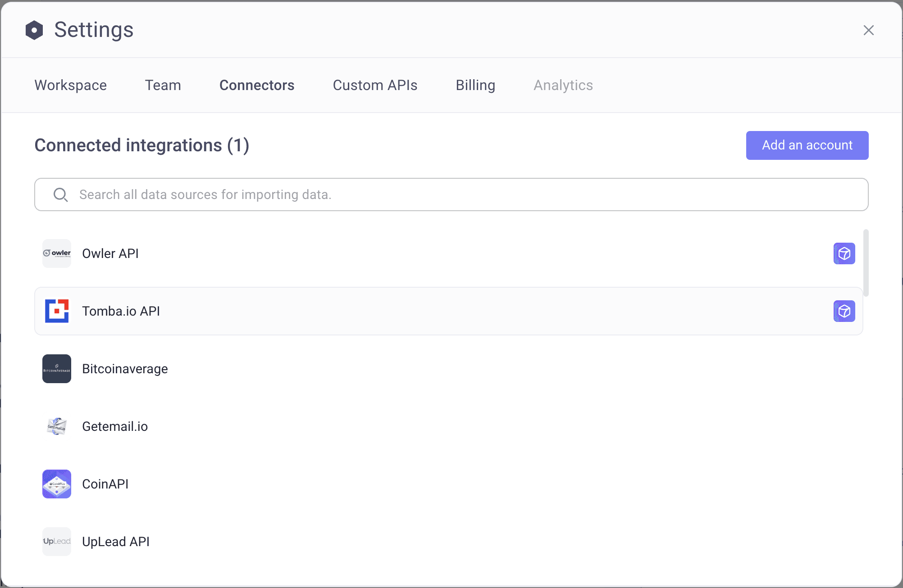Click the search magnifier icon
This screenshot has height=588, width=903.
coord(61,194)
